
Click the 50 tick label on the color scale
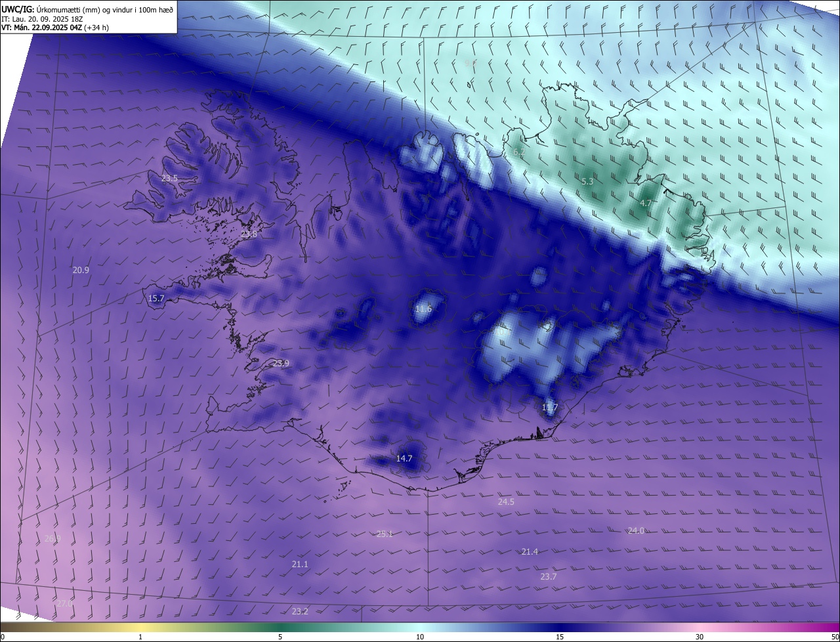click(x=835, y=637)
